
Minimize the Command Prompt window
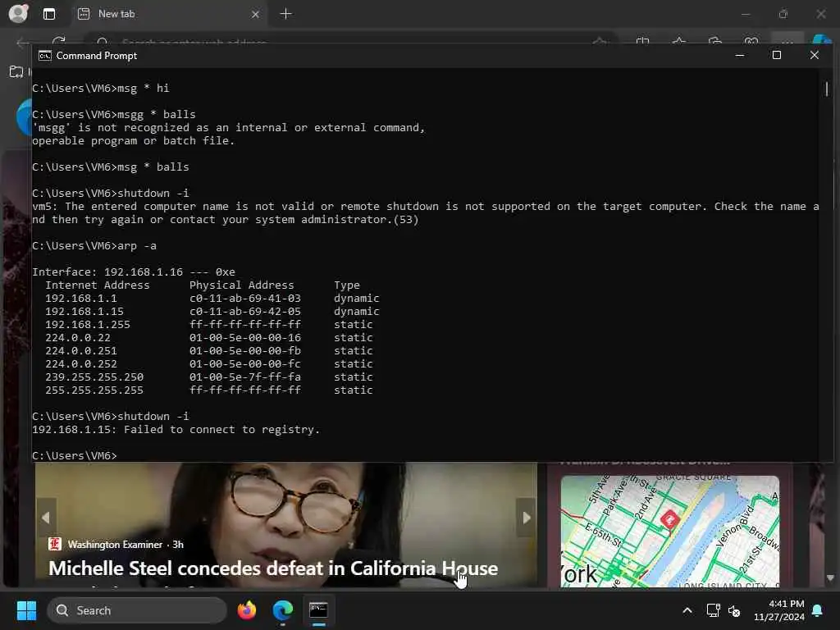[x=740, y=55]
